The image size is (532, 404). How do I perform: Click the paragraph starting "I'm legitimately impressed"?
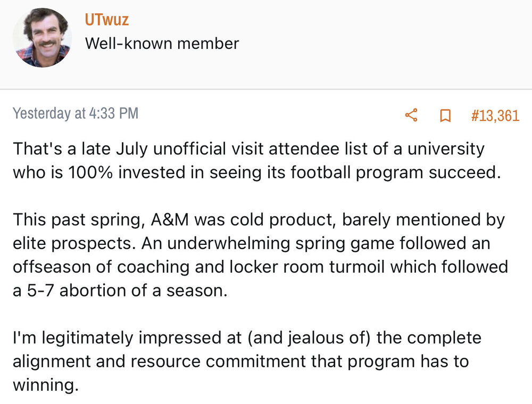(x=245, y=361)
